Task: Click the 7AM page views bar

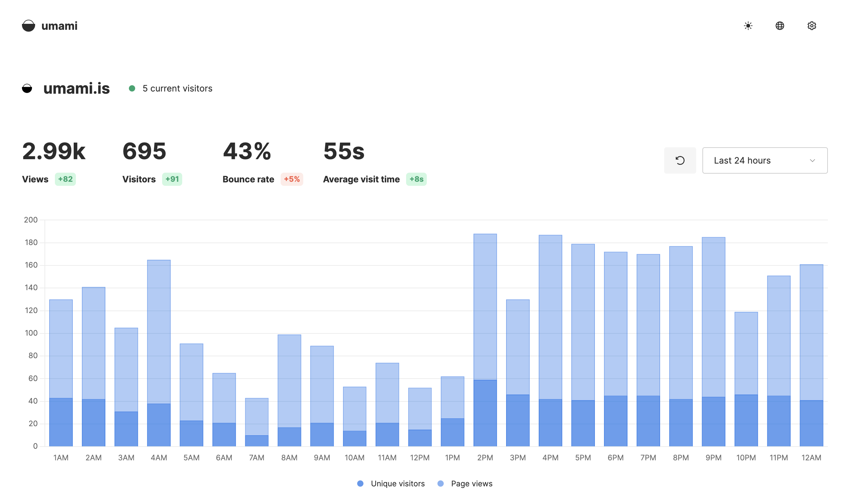Action: pos(257,417)
